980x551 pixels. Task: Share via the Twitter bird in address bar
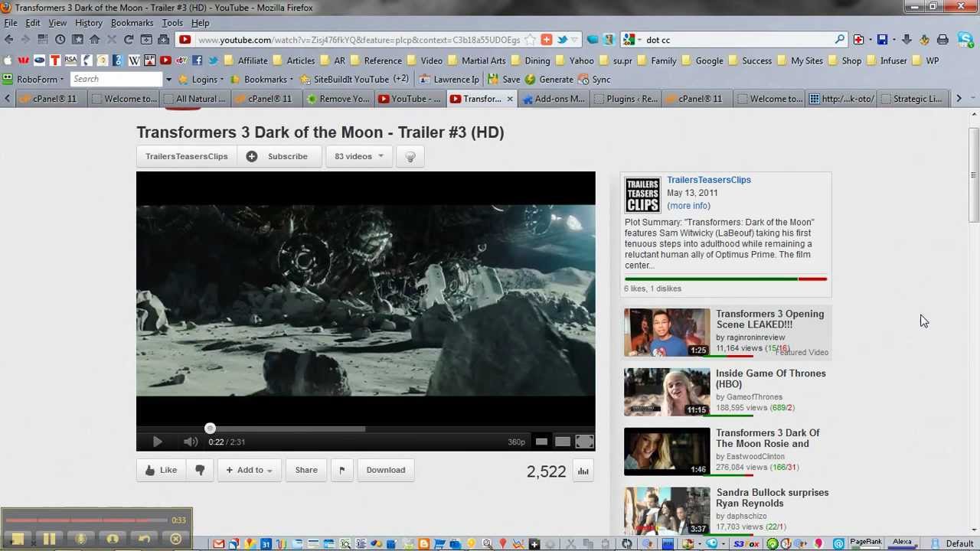tap(562, 40)
